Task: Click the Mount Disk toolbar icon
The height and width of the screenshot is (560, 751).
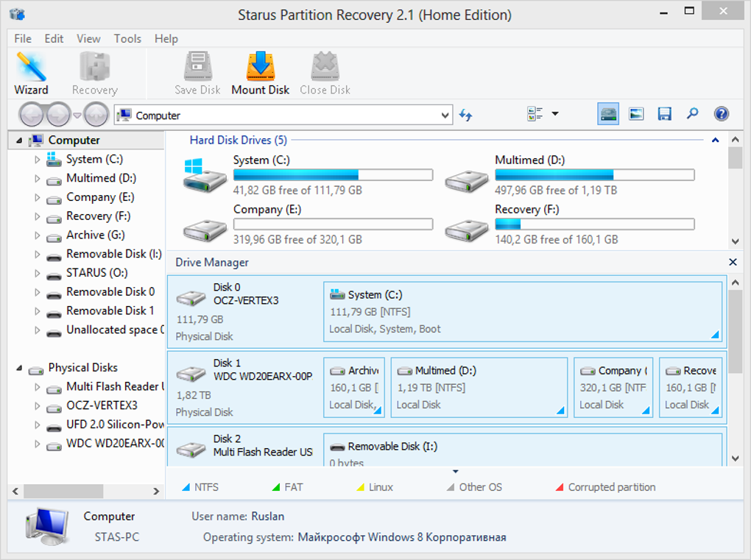Action: [x=260, y=74]
